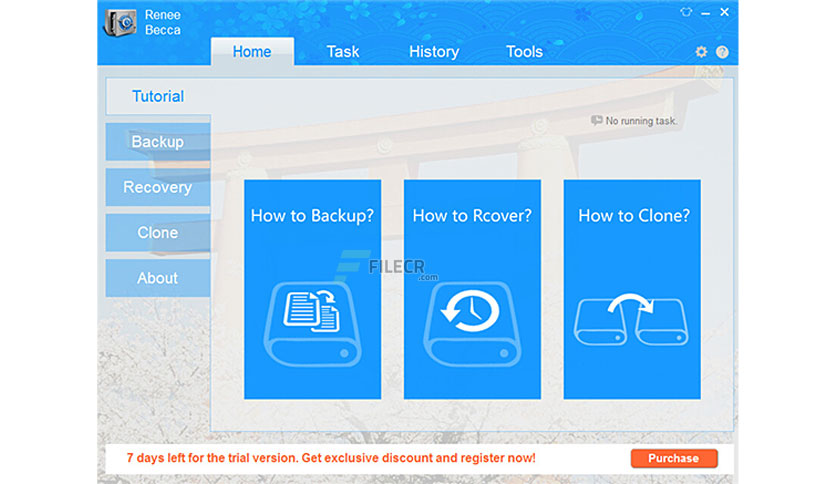Open the Task tab

click(343, 52)
